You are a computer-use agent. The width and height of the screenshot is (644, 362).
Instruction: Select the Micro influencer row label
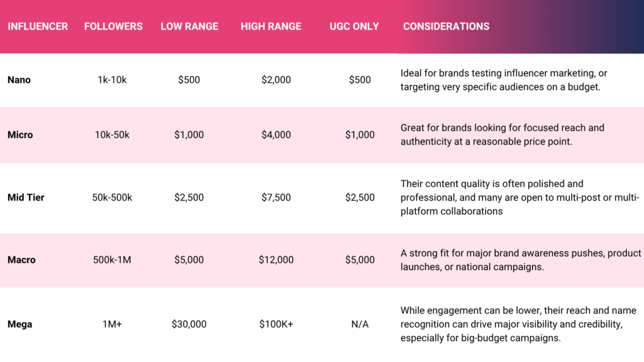tap(20, 134)
